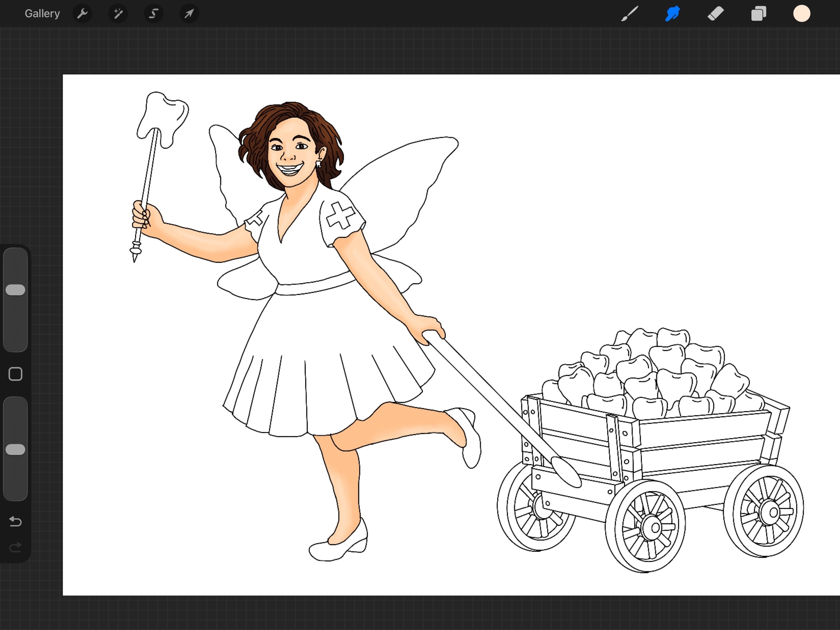
Task: Activate the Selection tool
Action: pyautogui.click(x=153, y=14)
